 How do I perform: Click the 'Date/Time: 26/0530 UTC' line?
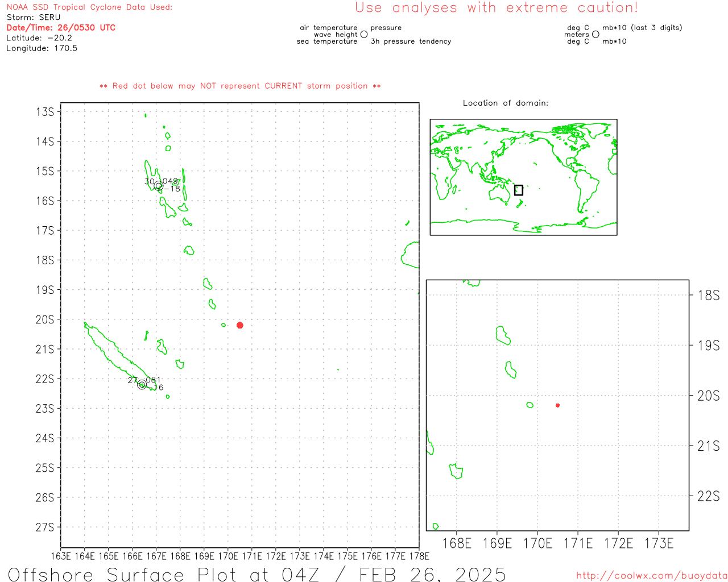click(x=61, y=27)
